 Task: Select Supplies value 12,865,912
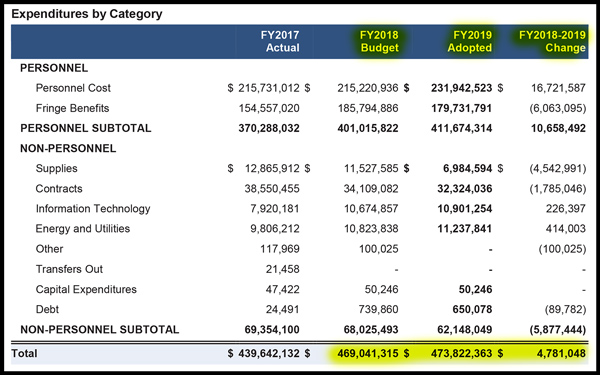(272, 168)
